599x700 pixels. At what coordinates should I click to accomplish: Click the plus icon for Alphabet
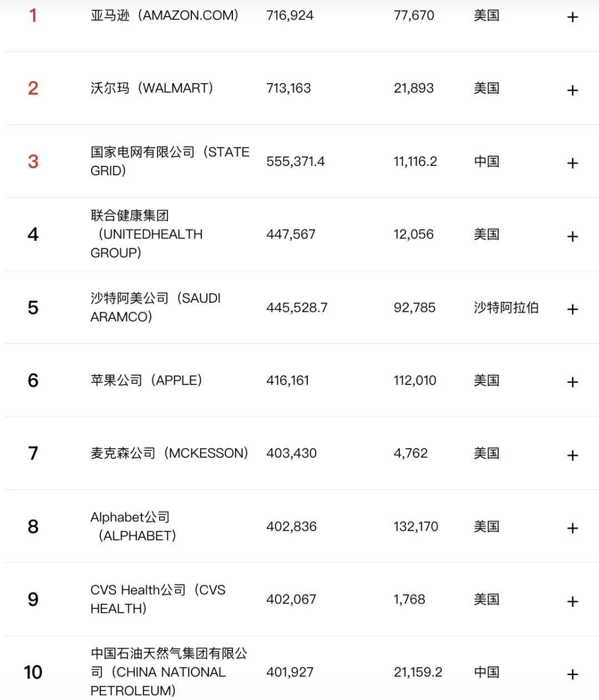[x=573, y=528]
